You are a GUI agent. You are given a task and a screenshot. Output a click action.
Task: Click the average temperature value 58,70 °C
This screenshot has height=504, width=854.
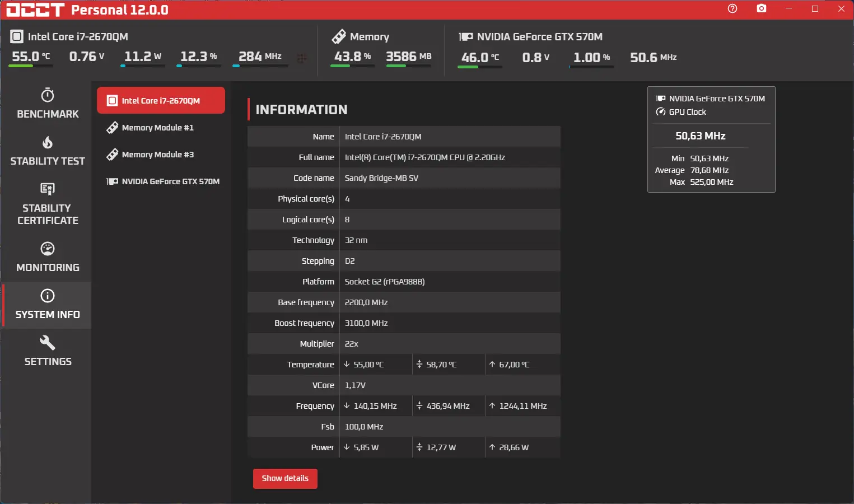click(x=441, y=365)
